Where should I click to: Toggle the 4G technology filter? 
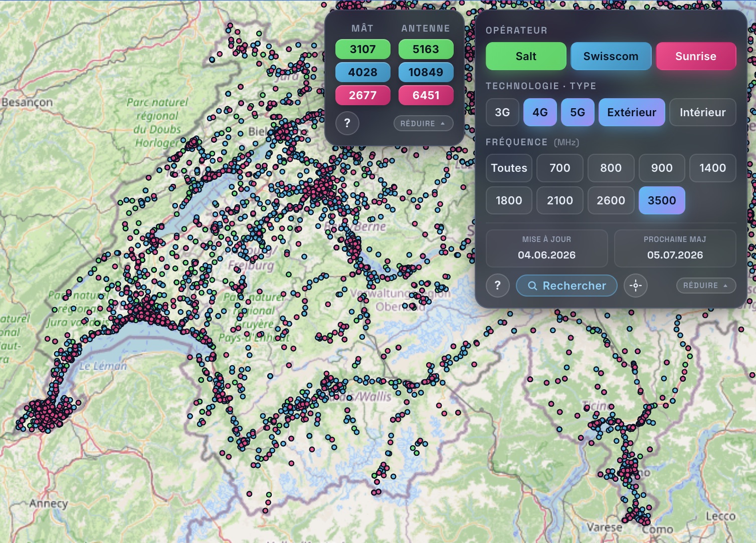[540, 112]
